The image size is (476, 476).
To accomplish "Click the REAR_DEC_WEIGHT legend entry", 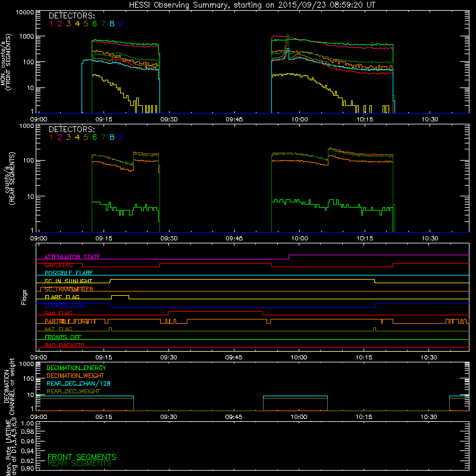I will (x=73, y=392).
